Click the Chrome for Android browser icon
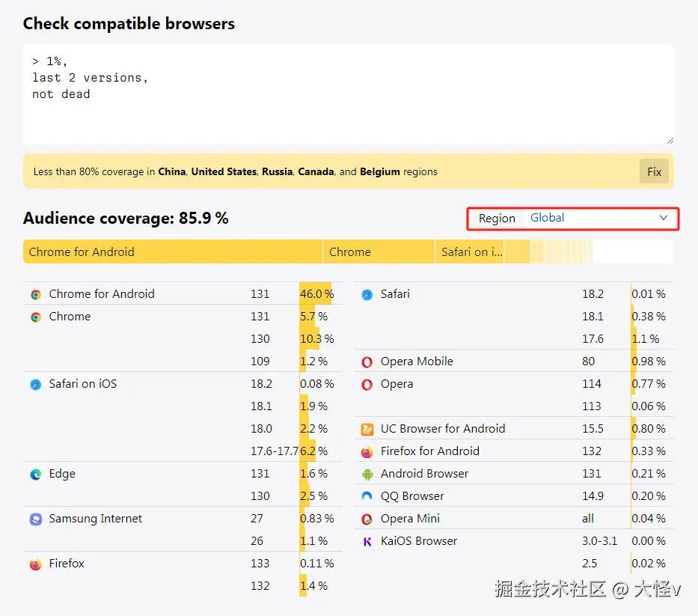This screenshot has width=698, height=616. 36,294
